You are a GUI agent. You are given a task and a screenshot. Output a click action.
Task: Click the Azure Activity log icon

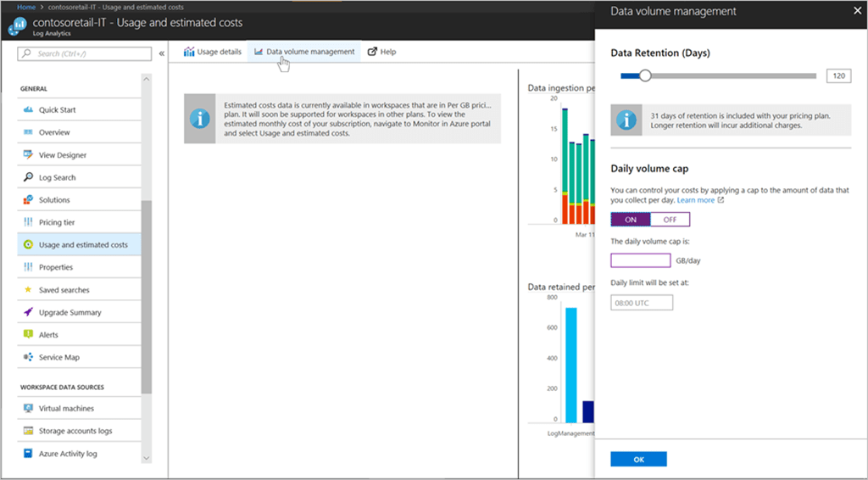coord(28,454)
